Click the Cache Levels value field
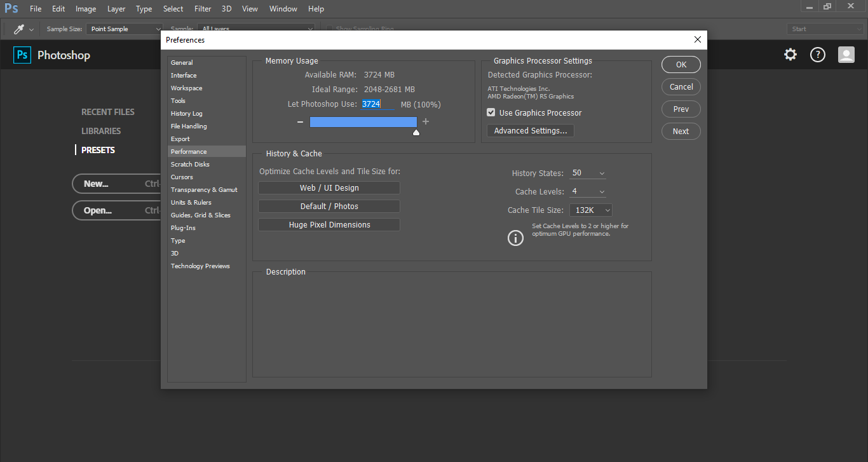The image size is (868, 462). click(x=583, y=192)
